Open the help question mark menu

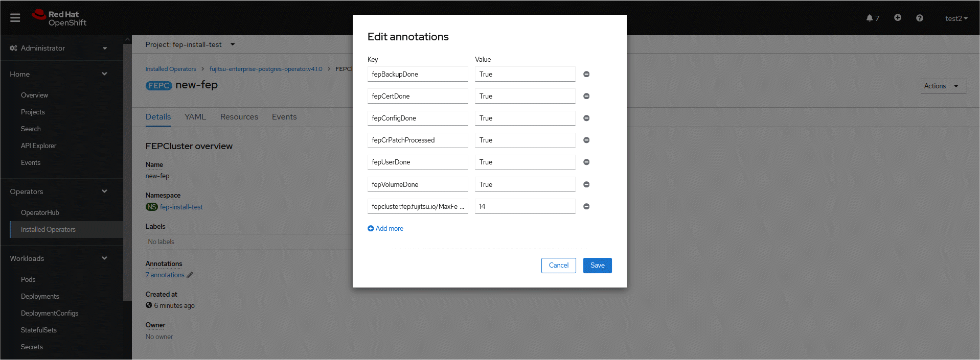click(x=920, y=18)
